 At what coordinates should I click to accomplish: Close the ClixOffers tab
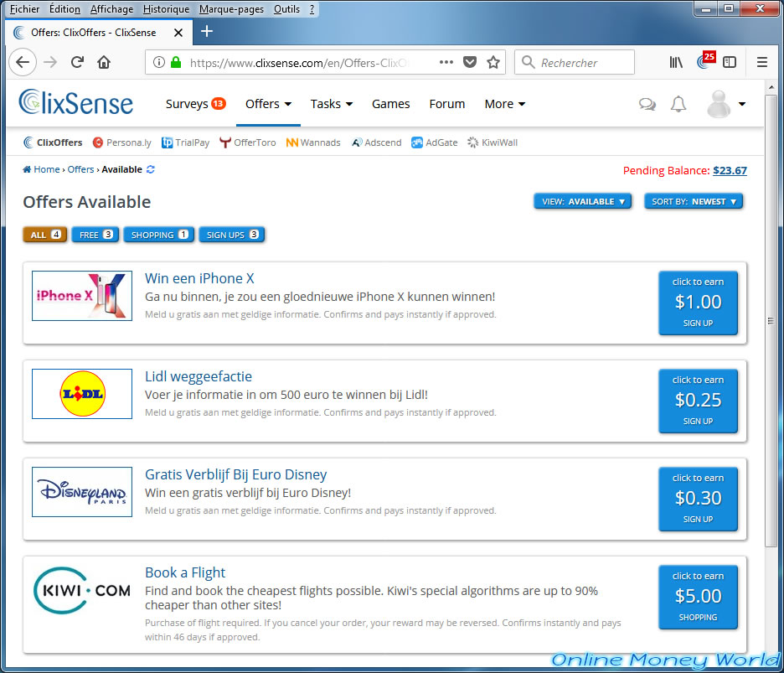coord(178,33)
